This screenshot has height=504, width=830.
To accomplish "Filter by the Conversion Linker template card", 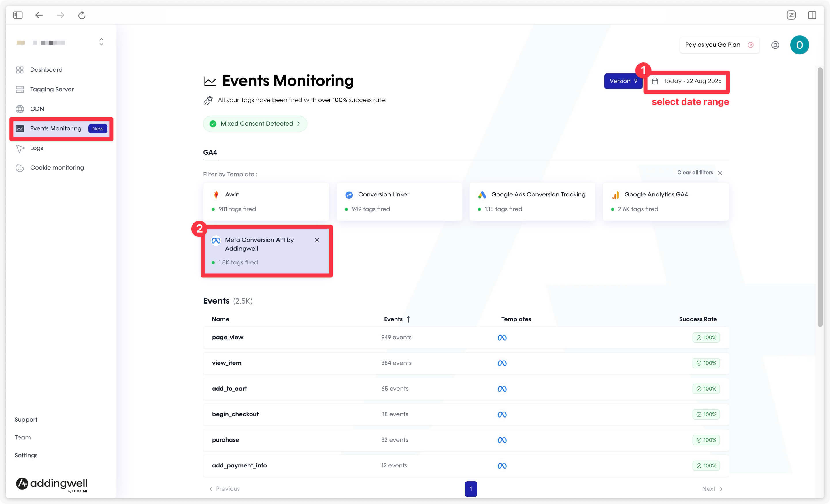I will (x=399, y=202).
